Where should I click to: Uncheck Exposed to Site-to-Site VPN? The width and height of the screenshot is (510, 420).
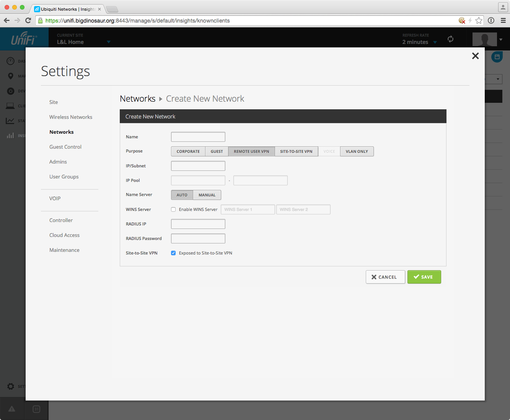173,253
